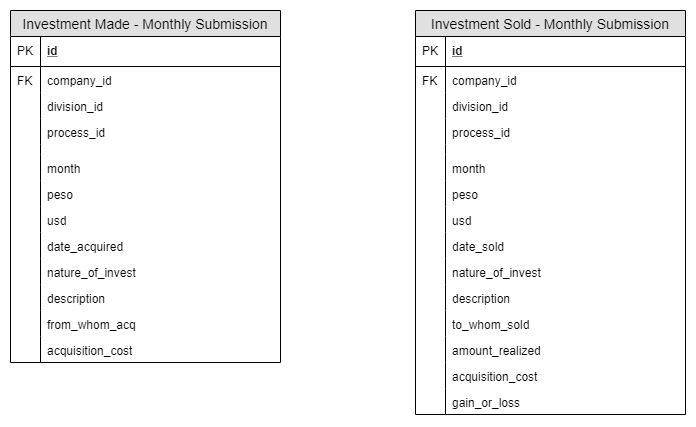Screen dimensions: 696x427
Task: Click the FK label in Investment Sold
Action: pos(430,81)
